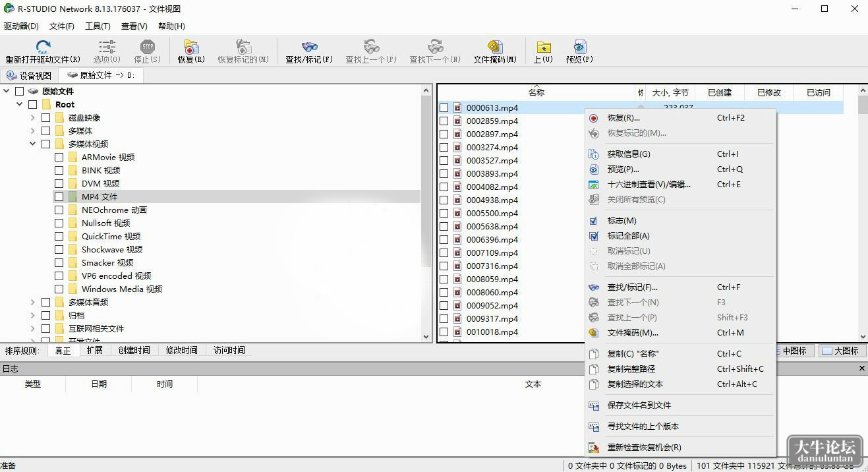
Task: Click the Up folder toolbar icon
Action: pyautogui.click(x=543, y=47)
